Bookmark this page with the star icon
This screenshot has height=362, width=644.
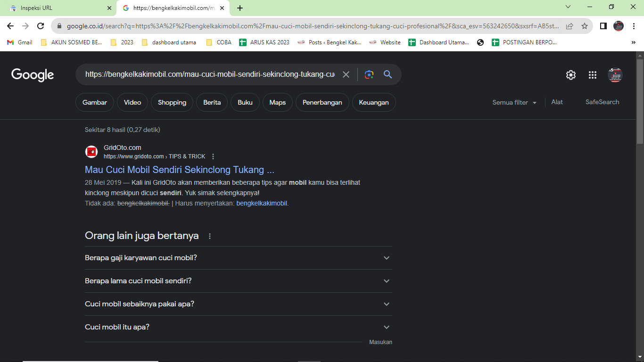point(585,26)
